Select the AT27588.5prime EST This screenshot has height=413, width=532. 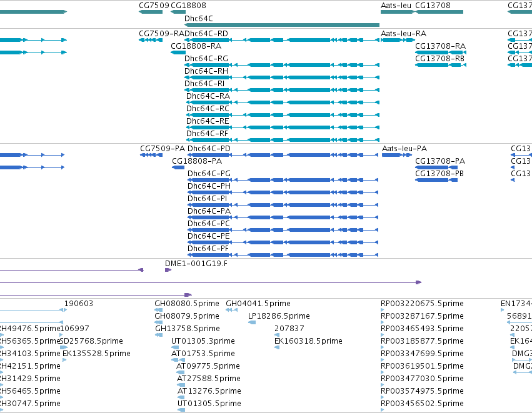coord(209,379)
